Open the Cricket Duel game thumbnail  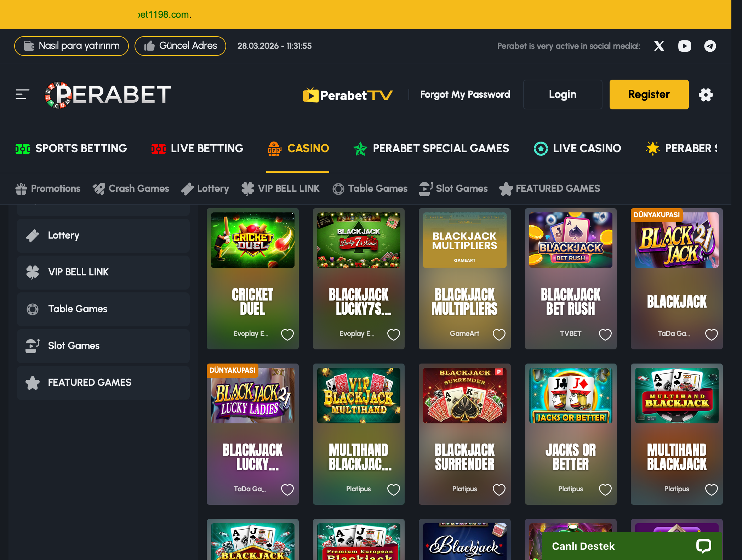253,240
